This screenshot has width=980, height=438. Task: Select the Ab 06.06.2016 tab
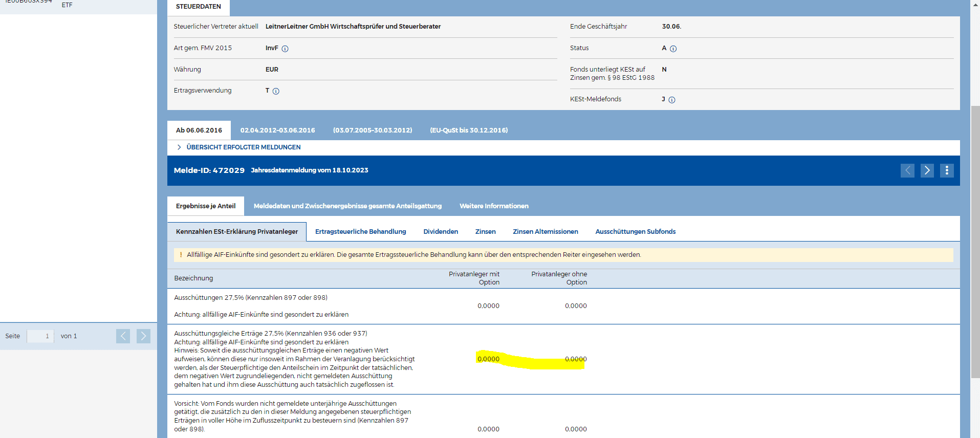pyautogui.click(x=199, y=130)
